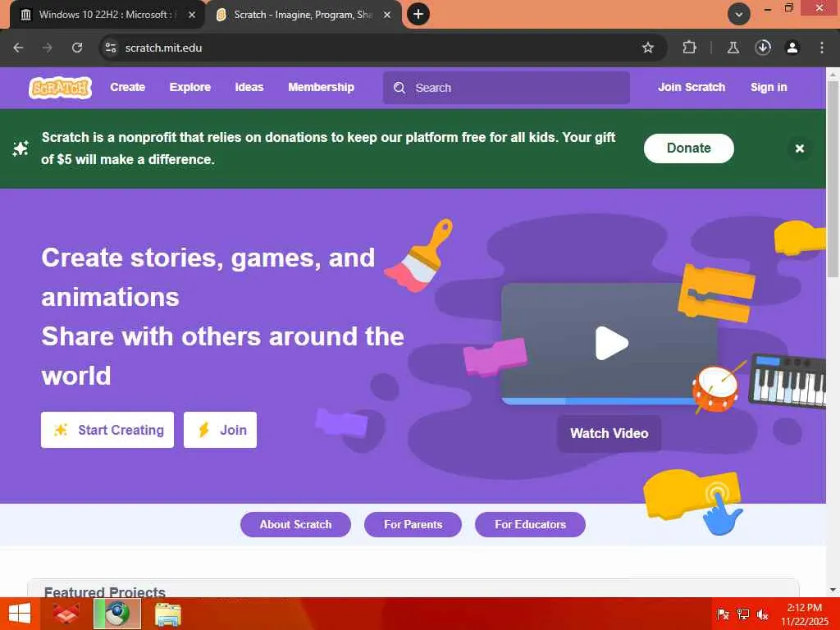
Task: Open the tab search dropdown
Action: (x=739, y=15)
